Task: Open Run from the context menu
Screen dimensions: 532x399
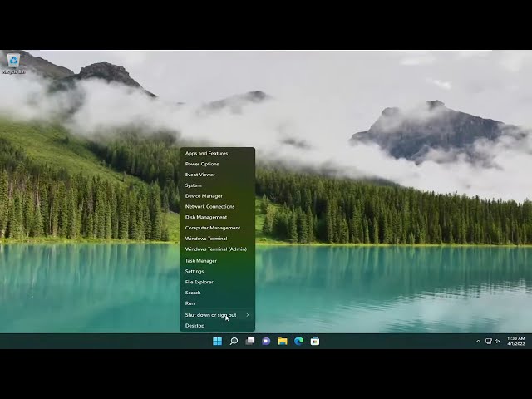Action: (217, 303)
